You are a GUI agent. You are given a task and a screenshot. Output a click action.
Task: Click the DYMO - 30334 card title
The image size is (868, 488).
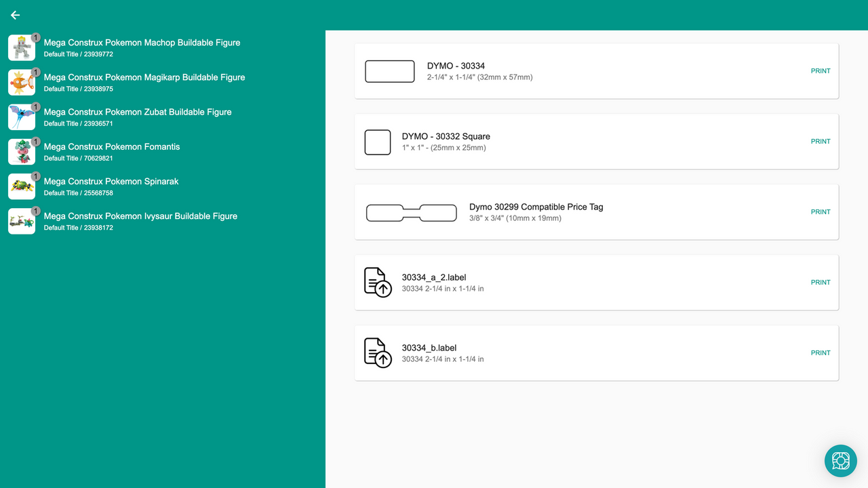click(x=456, y=66)
